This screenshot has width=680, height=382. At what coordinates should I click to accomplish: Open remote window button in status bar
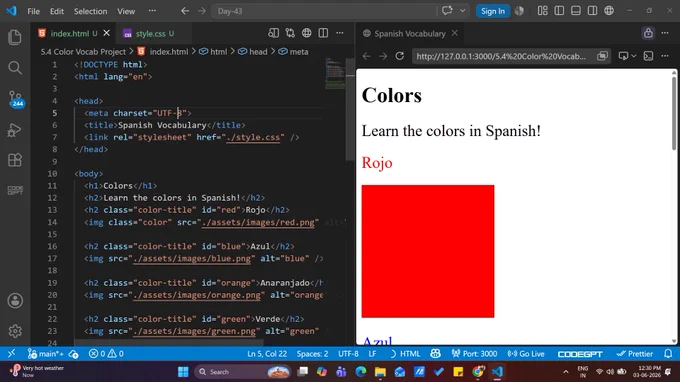pos(11,353)
